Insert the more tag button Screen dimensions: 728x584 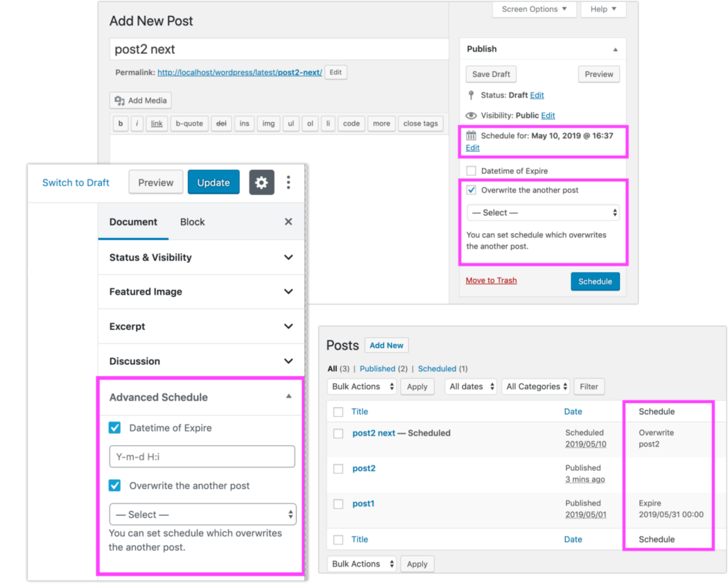pyautogui.click(x=381, y=123)
